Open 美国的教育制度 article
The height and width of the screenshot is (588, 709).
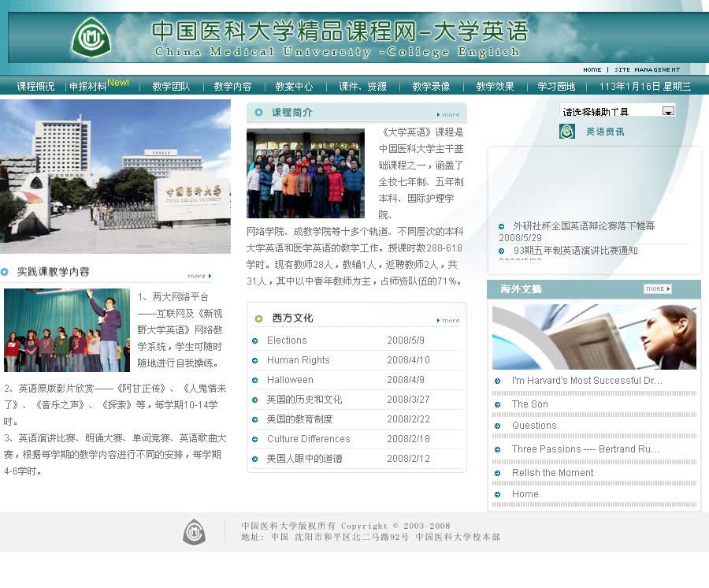[299, 419]
